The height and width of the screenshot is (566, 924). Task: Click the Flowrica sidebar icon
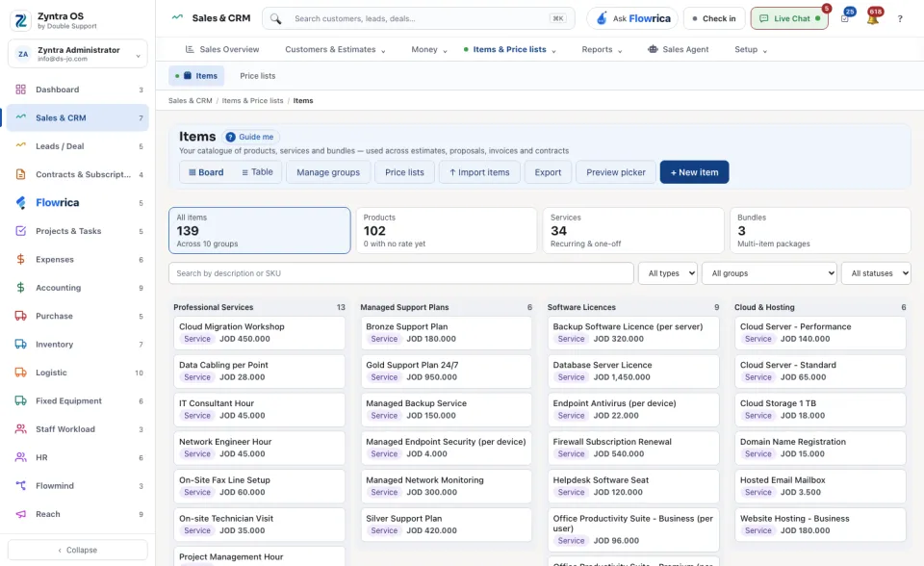click(20, 203)
